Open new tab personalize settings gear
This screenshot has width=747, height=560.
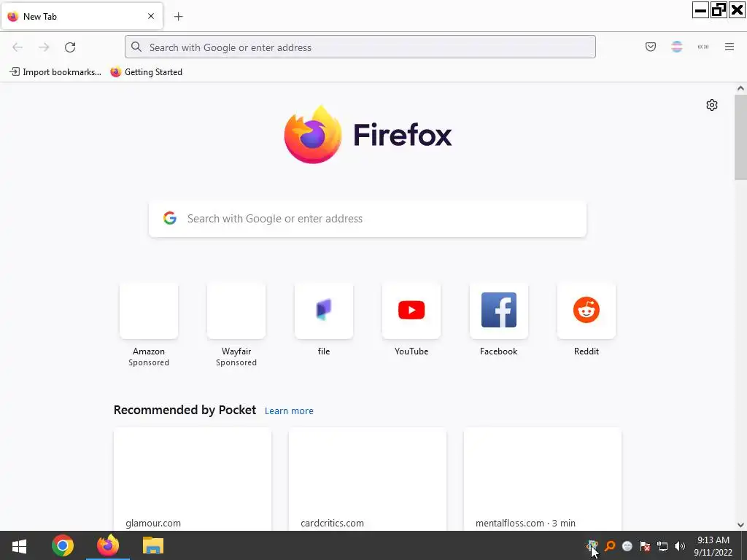tap(712, 105)
